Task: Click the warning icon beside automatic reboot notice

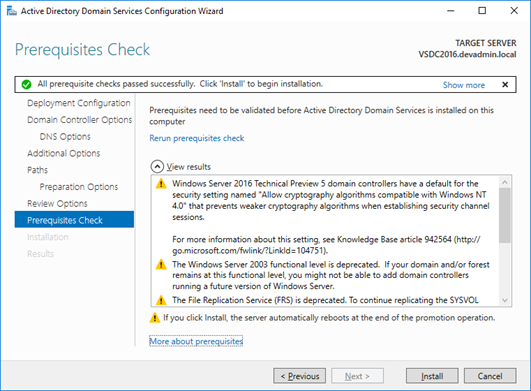Action: pyautogui.click(x=155, y=318)
